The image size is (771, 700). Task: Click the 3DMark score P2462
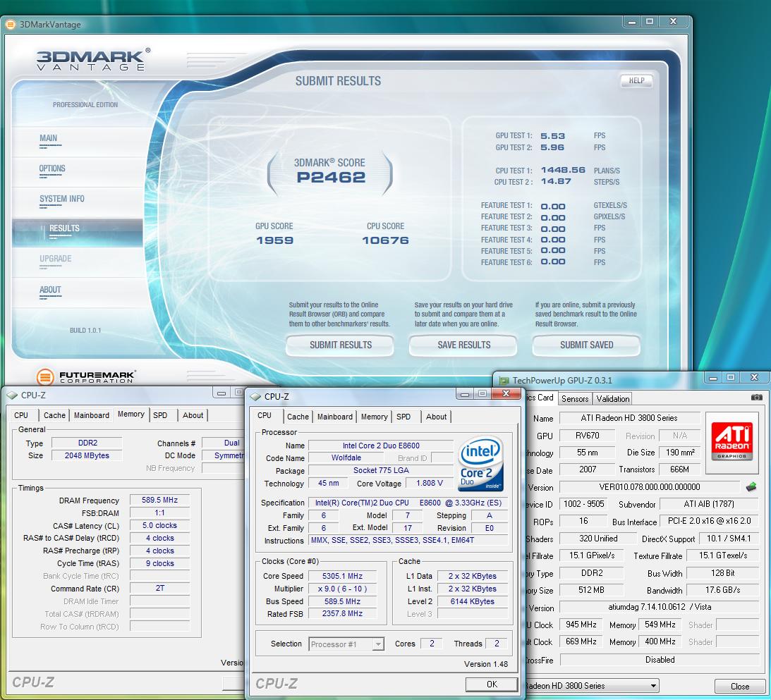(x=331, y=178)
